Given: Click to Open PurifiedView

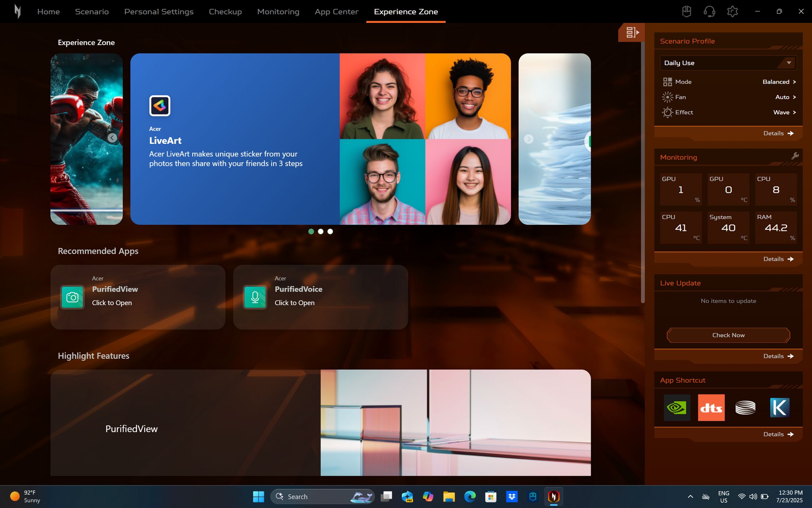Looking at the screenshot, I should [112, 303].
